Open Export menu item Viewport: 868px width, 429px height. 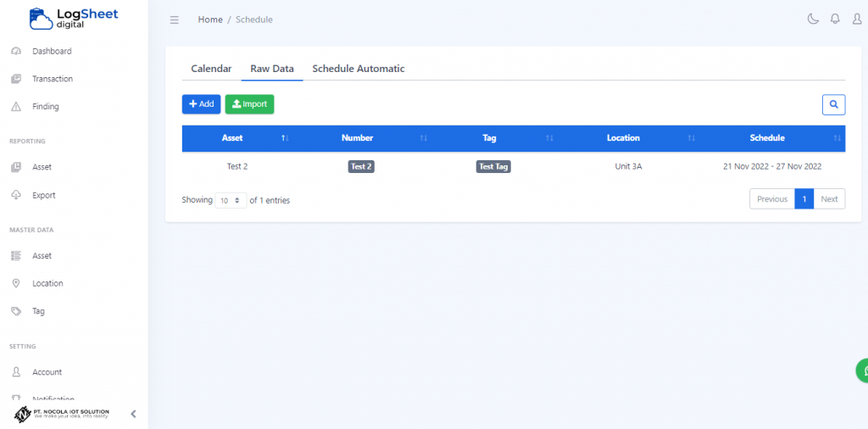pyautogui.click(x=44, y=195)
